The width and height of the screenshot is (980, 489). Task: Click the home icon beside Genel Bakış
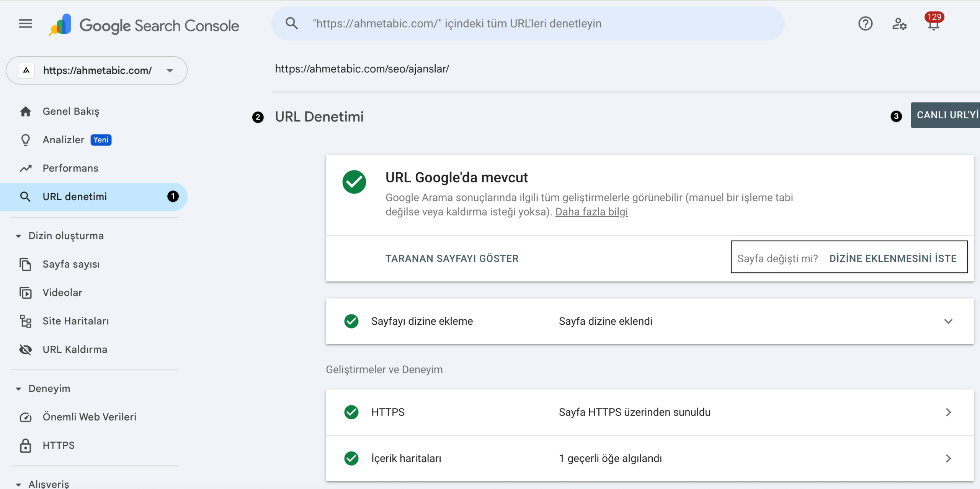click(26, 111)
